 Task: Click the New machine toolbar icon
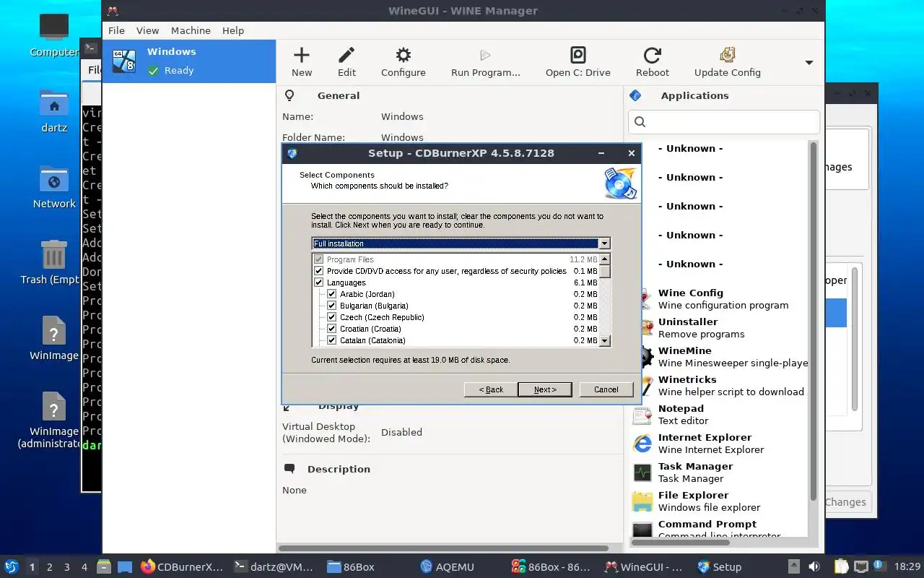pos(302,62)
